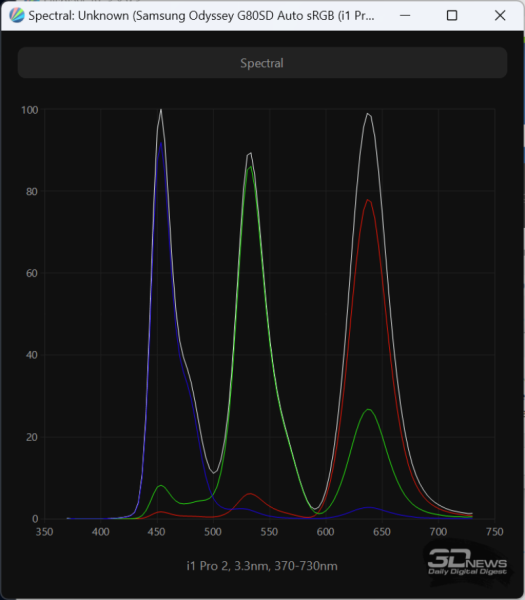Click the smaller green peak near 640 nm
The height and width of the screenshot is (600, 525).
point(368,409)
